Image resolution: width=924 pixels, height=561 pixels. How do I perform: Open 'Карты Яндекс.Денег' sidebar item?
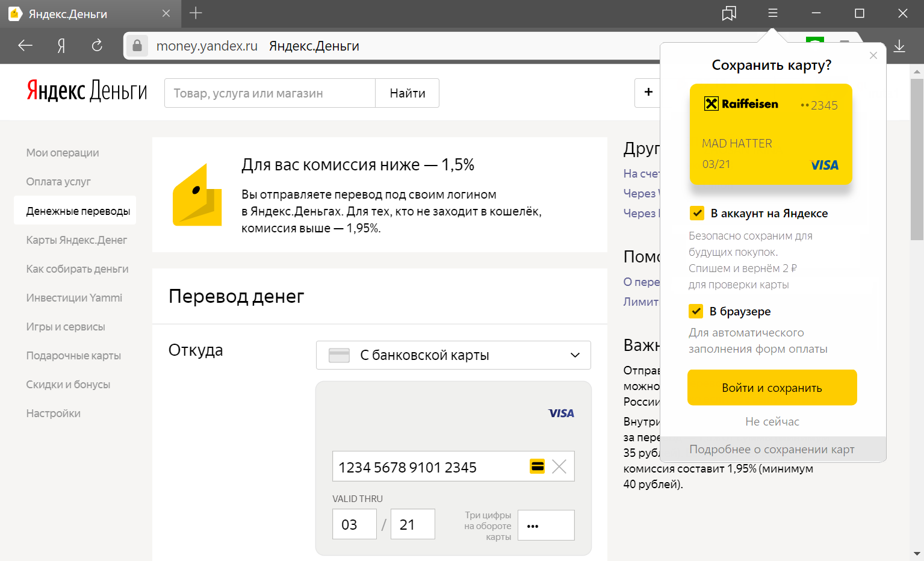click(x=76, y=240)
